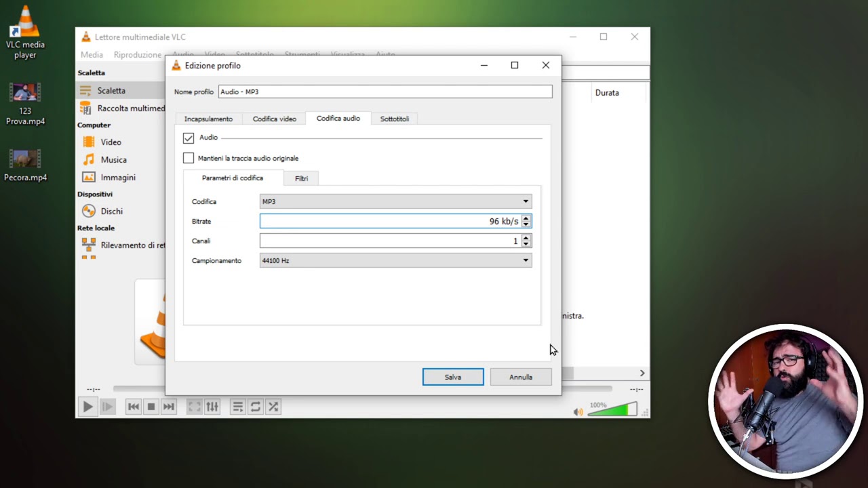This screenshot has width=868, height=488.
Task: Click the Musica note icon in sidebar
Action: [89, 160]
